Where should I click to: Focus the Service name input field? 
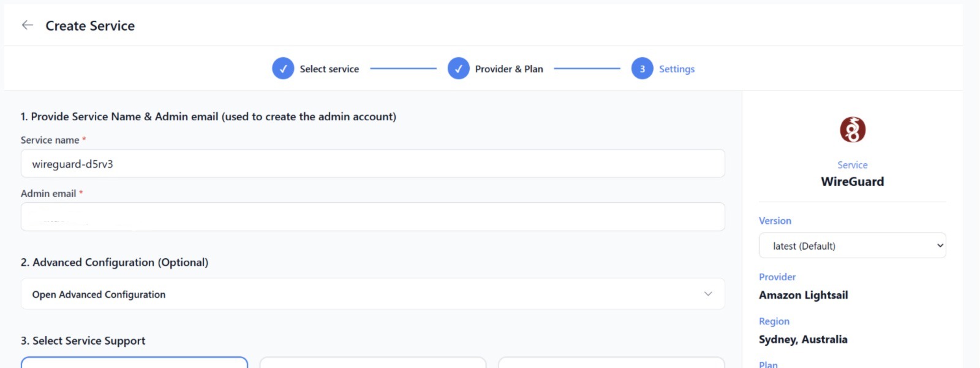tap(373, 164)
